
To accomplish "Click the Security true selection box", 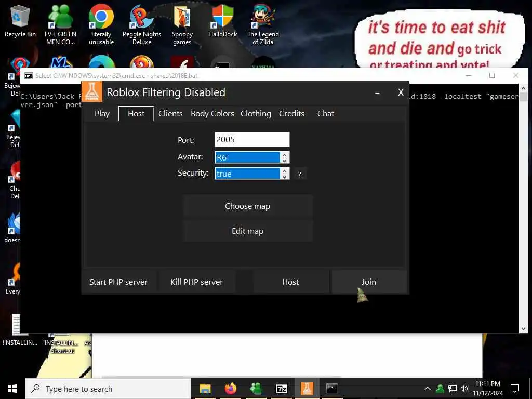I will (247, 174).
